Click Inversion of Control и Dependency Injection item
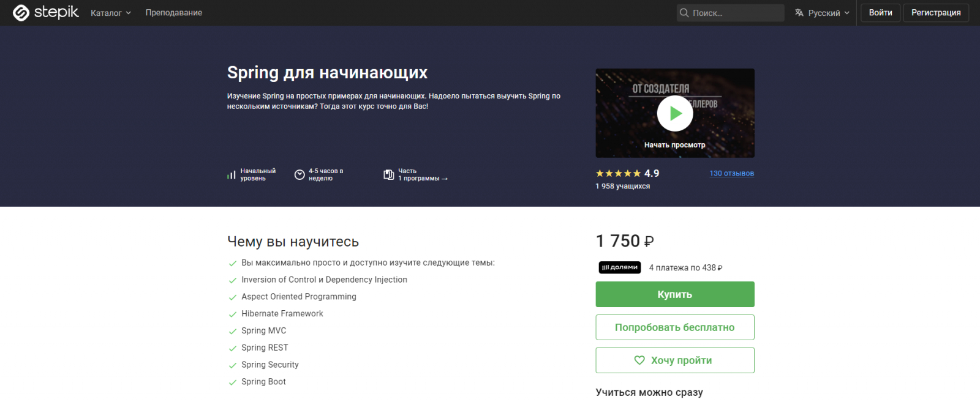Viewport: 980px width, 402px height. (324, 280)
